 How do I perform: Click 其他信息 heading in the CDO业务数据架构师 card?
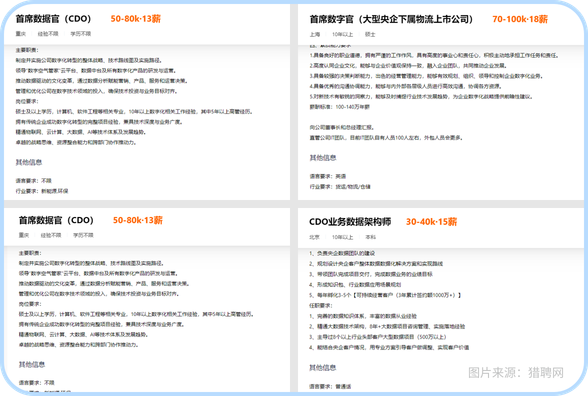[322, 368]
